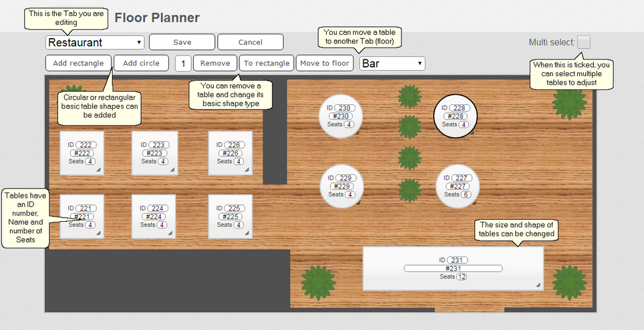Click the Cancel button
Image resolution: width=644 pixels, height=330 pixels.
pyautogui.click(x=250, y=42)
